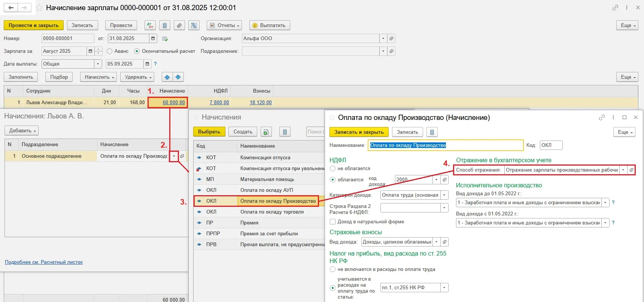Expand the Способ отражения dropdown arrow
The width and height of the screenshot is (644, 302).
[623, 170]
